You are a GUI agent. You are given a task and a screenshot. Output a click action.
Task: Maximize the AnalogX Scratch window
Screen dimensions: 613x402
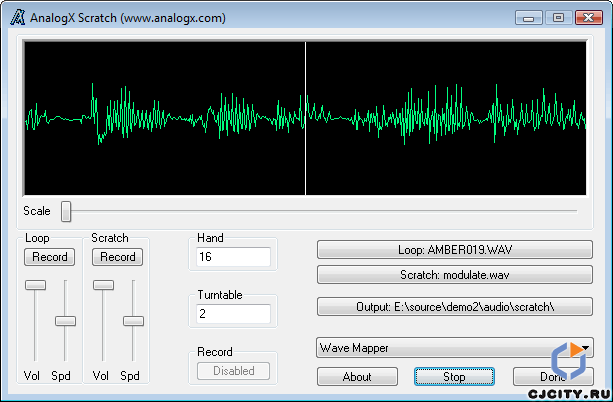tap(558, 18)
